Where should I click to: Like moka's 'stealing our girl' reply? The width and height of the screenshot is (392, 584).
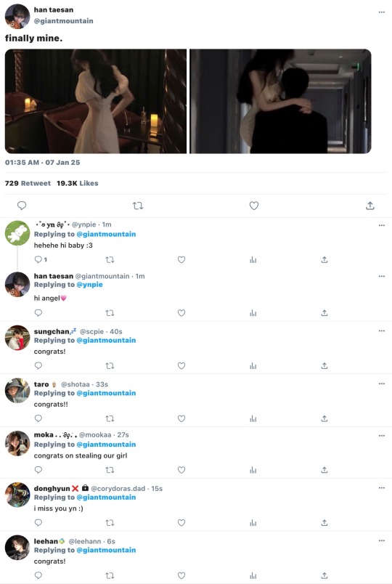(x=181, y=470)
